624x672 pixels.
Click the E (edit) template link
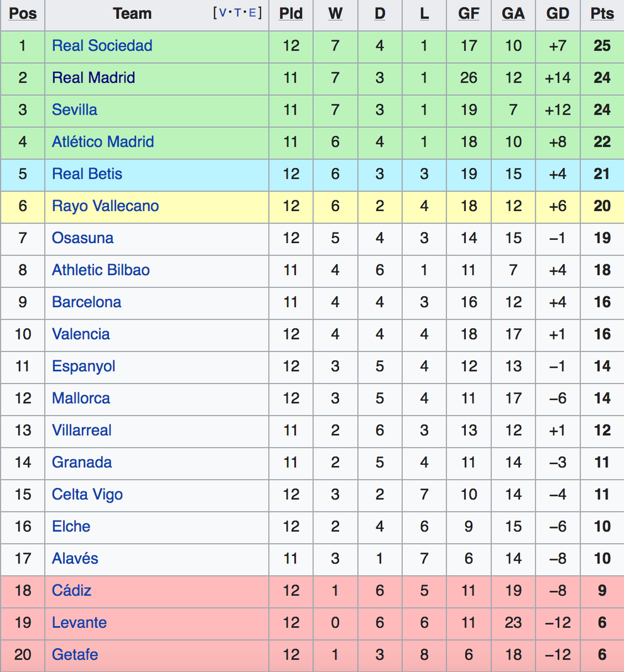252,13
